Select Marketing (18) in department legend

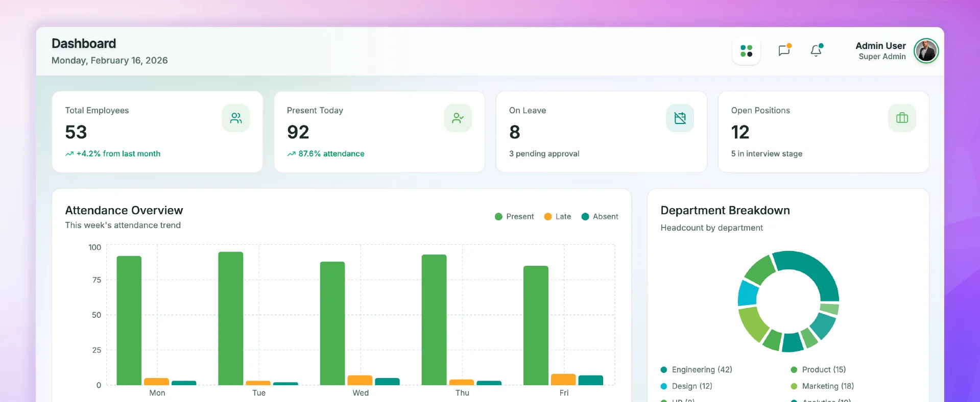click(822, 386)
